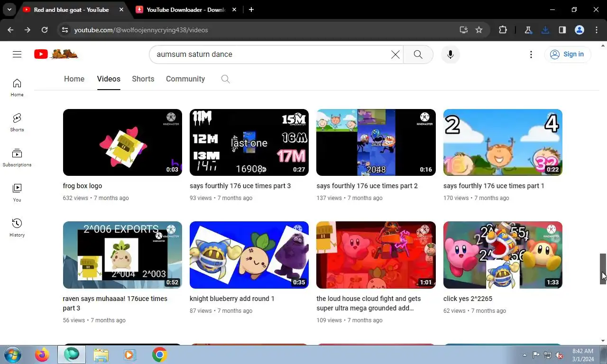
Task: Click the page vertical scrollbar thumb
Action: tap(603, 269)
